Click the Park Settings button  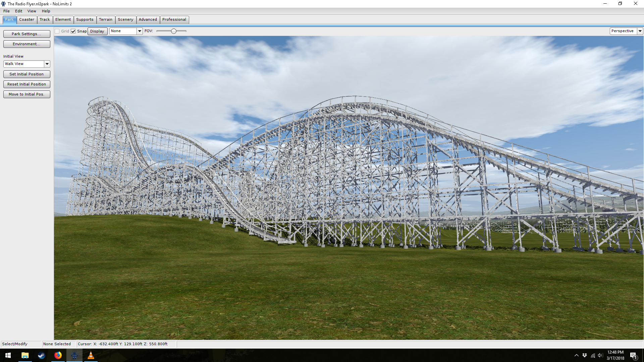(x=26, y=34)
